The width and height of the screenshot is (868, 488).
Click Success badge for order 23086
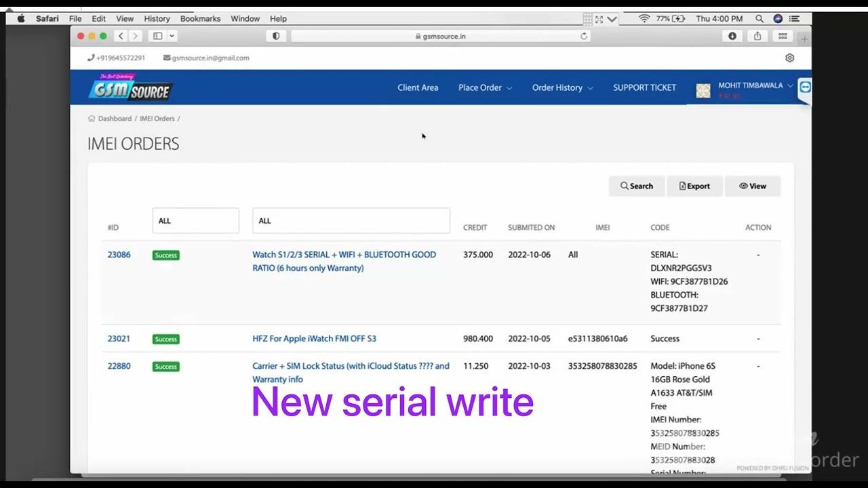click(165, 256)
